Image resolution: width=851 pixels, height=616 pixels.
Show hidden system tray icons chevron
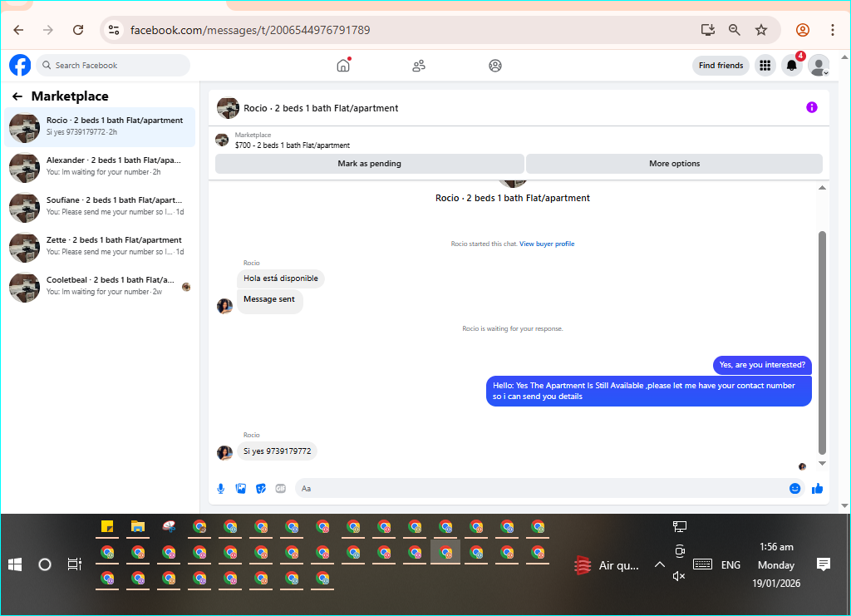tap(659, 565)
